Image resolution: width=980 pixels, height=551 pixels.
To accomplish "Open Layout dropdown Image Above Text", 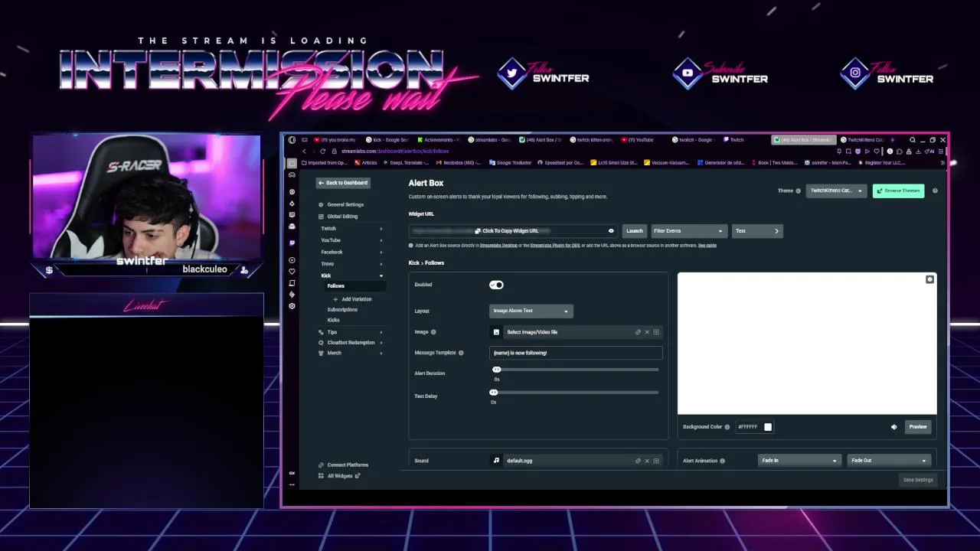I will [x=531, y=311].
